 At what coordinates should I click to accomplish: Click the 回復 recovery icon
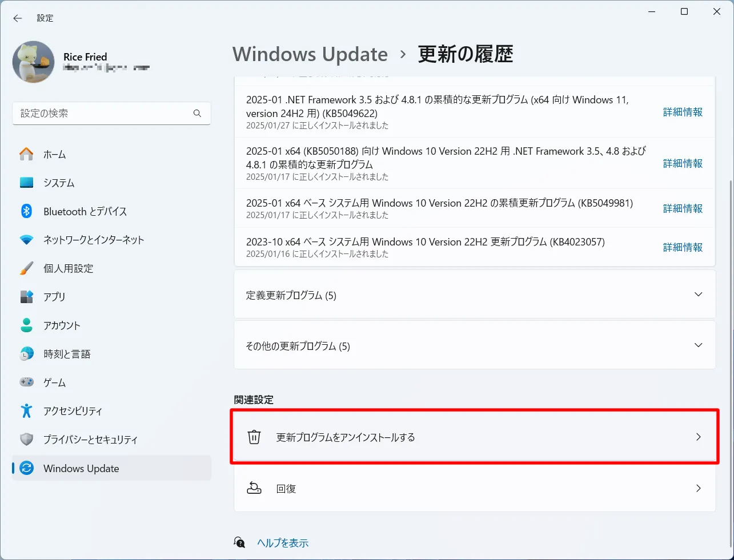coord(254,488)
